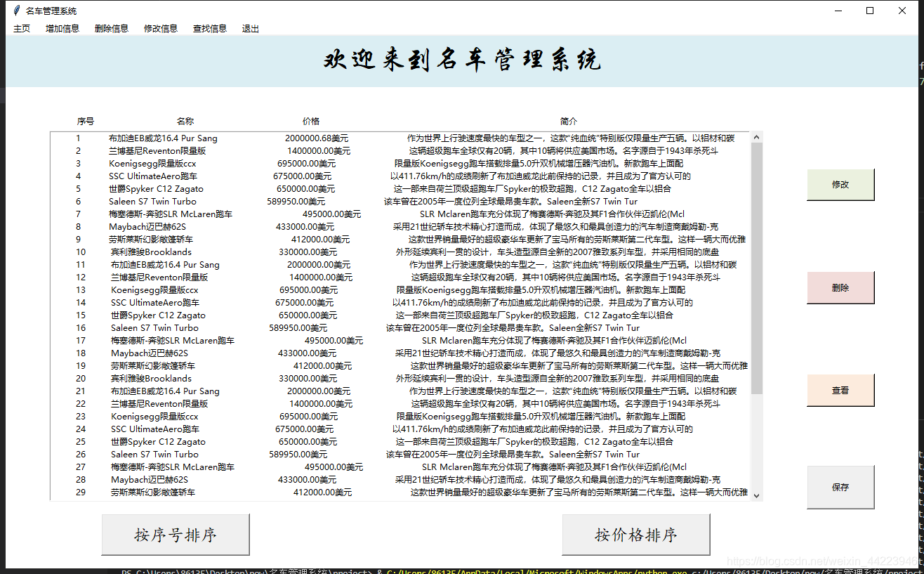Click price 695000.00美元 in row 13

[308, 290]
